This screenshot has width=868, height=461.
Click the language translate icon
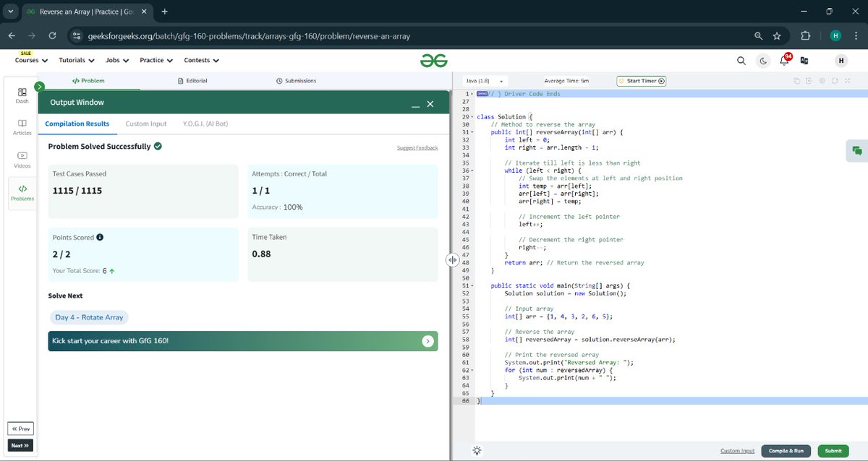click(804, 61)
